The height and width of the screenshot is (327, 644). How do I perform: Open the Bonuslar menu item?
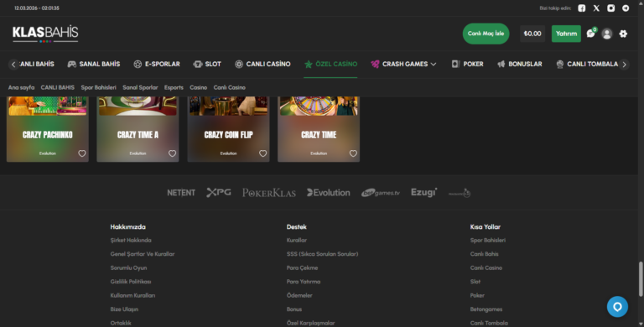(520, 64)
